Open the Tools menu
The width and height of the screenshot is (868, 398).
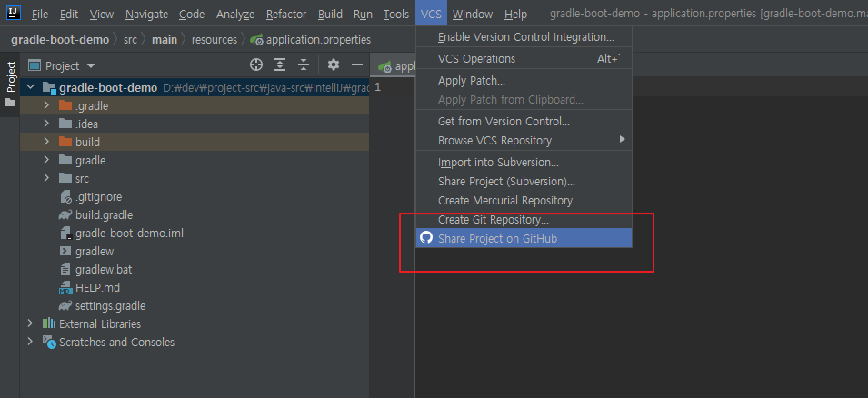[x=396, y=15]
